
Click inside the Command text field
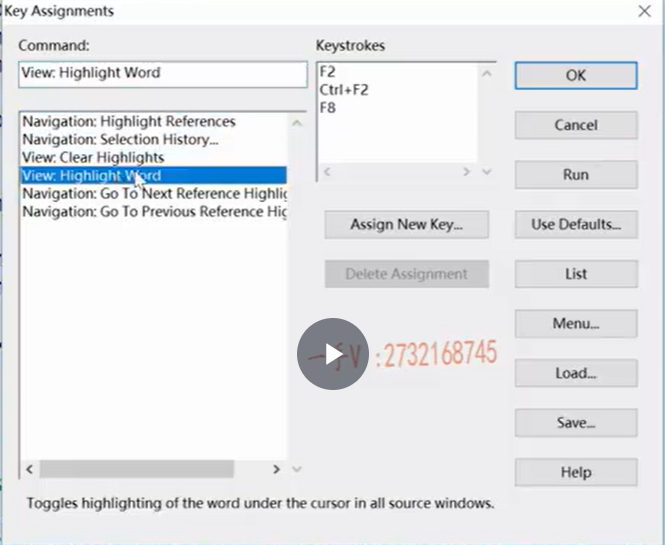163,75
